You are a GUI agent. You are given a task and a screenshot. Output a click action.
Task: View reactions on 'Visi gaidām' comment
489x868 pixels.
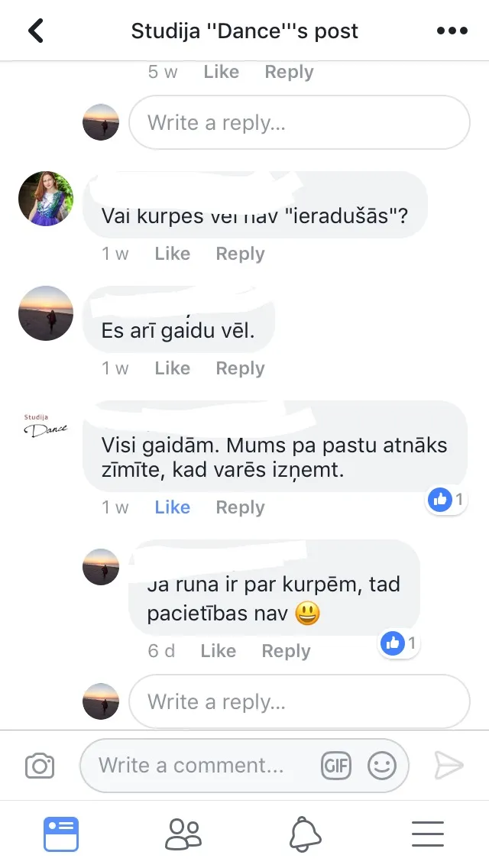[x=446, y=500]
